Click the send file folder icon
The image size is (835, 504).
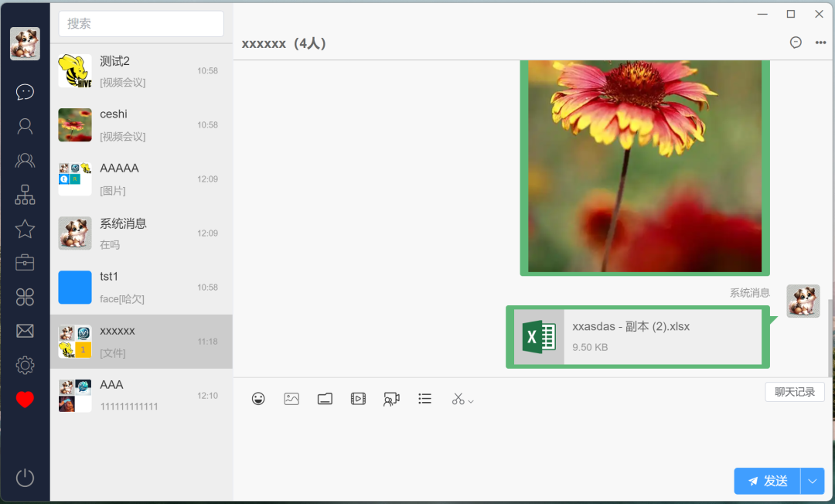tap(325, 399)
